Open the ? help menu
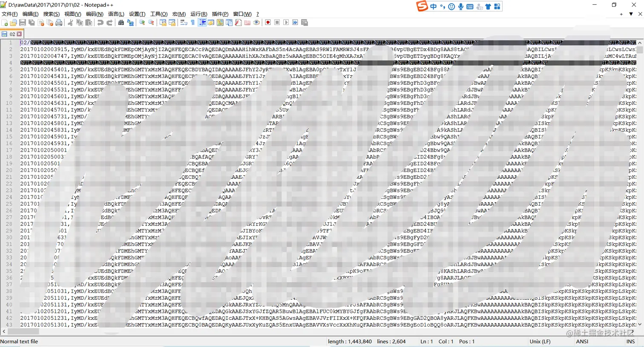Screen dimensions: 644x347 pyautogui.click(x=257, y=14)
